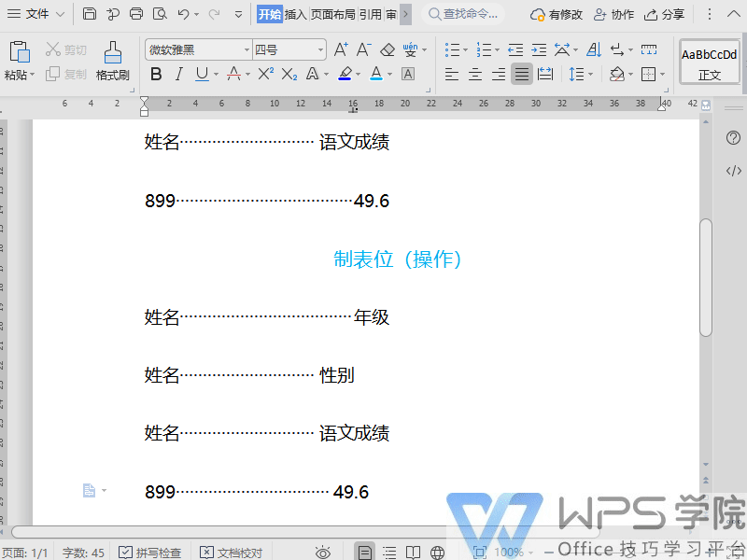Open numbered list dropdown arrow
747x560 pixels.
(497, 49)
